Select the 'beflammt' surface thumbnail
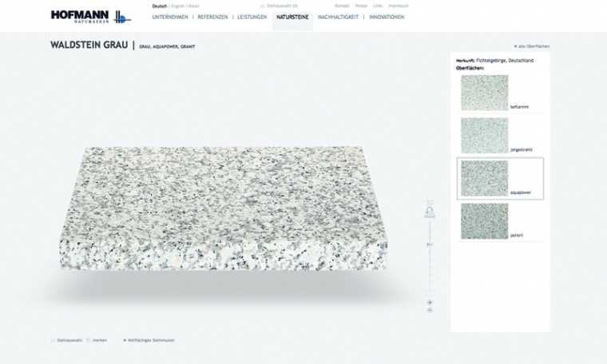The height and width of the screenshot is (364, 607). click(484, 93)
